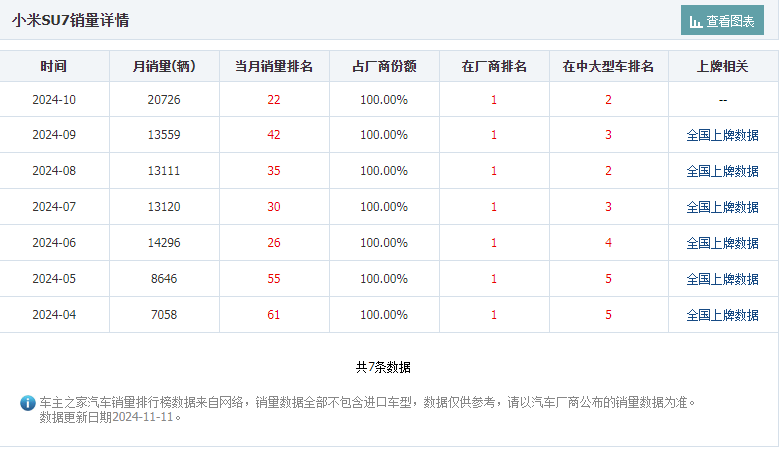
Task: Click the 时间 column header
Action: click(x=54, y=66)
